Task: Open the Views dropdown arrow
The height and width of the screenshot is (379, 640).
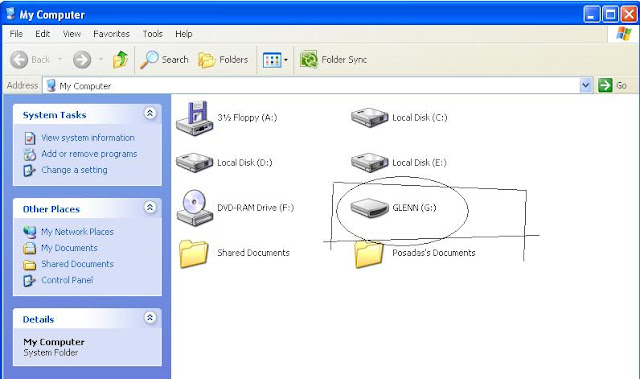Action: [x=286, y=60]
